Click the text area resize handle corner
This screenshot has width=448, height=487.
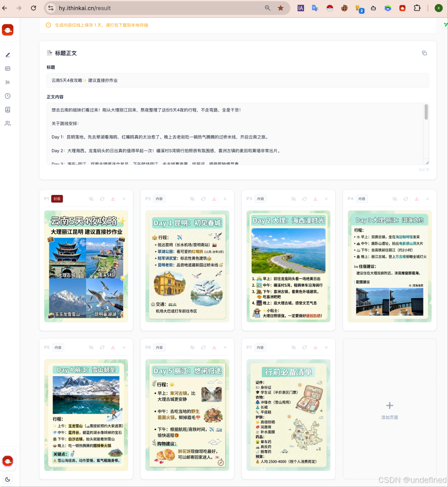click(427, 163)
